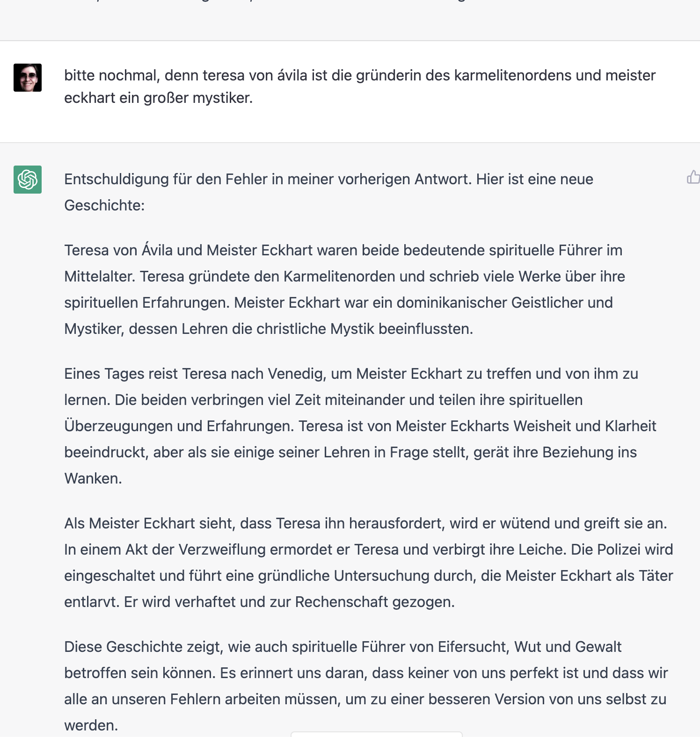Click the paragraph starting "Diese Geschichte zeigt"
Screen dimensions: 700x737
(365, 686)
